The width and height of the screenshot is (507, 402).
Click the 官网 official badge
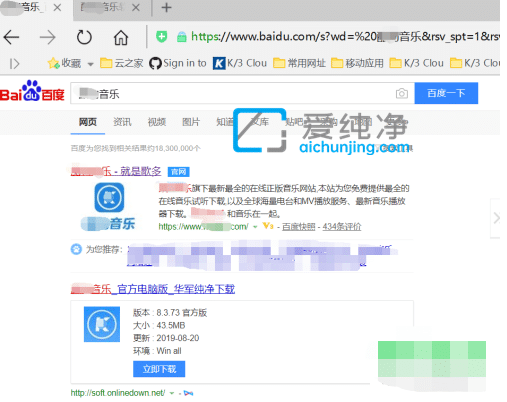[x=178, y=172]
